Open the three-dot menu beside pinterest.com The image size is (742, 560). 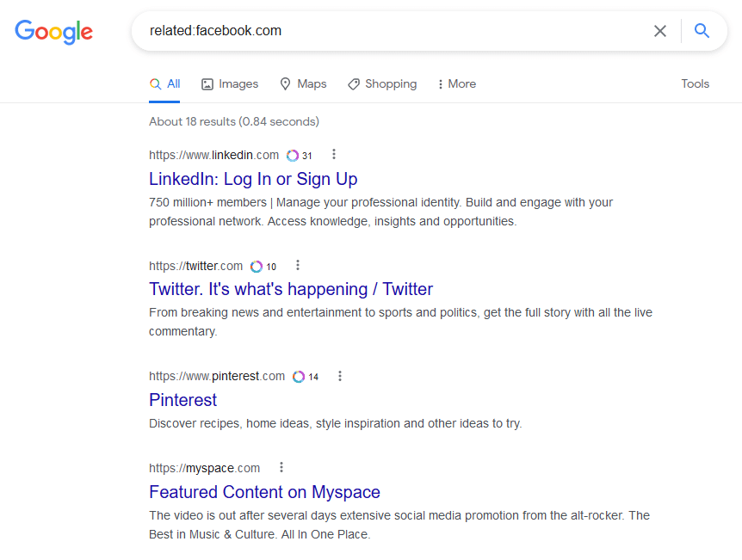click(340, 376)
